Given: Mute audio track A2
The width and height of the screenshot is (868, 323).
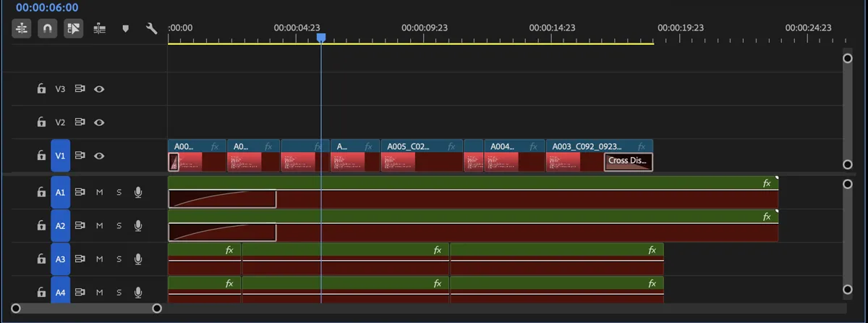Looking at the screenshot, I should coord(100,226).
